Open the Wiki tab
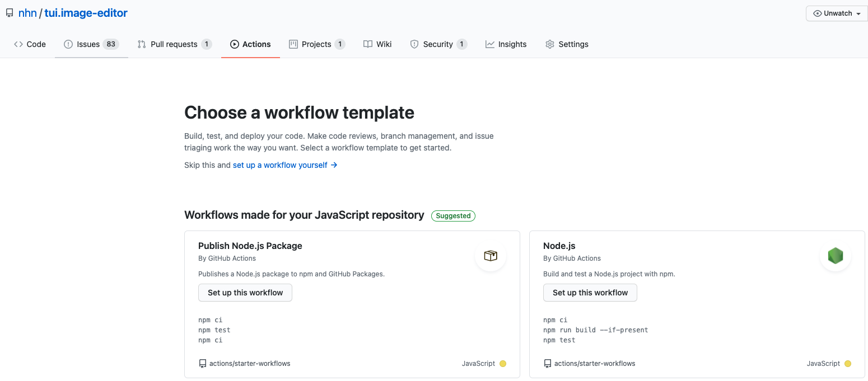 tap(377, 44)
